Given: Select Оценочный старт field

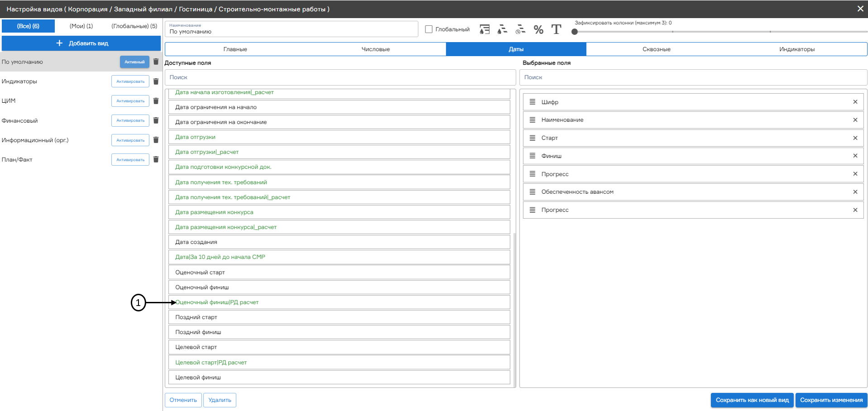Looking at the screenshot, I should click(339, 272).
